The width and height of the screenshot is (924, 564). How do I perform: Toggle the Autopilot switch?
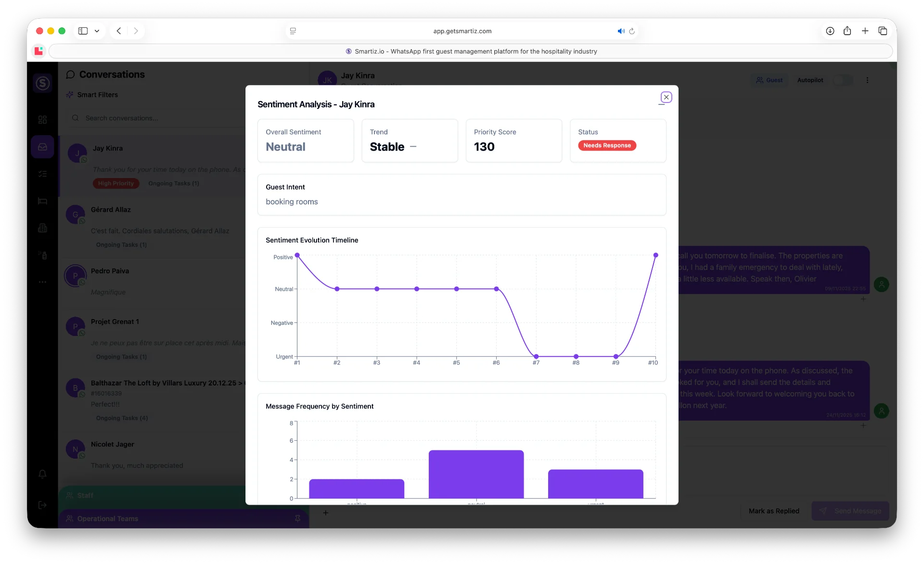843,80
